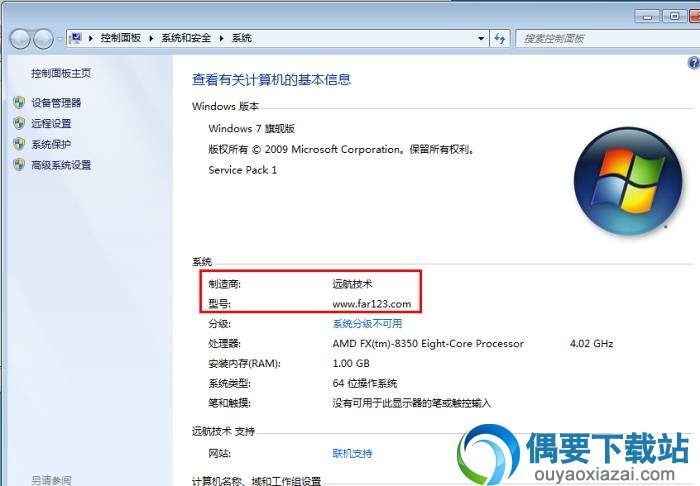The image size is (700, 486).
Task: Open the Help question mark icon
Action: coord(693,63)
